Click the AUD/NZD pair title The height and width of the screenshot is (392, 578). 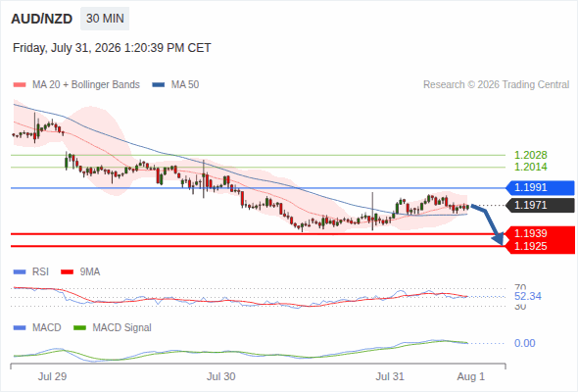pyautogui.click(x=42, y=19)
